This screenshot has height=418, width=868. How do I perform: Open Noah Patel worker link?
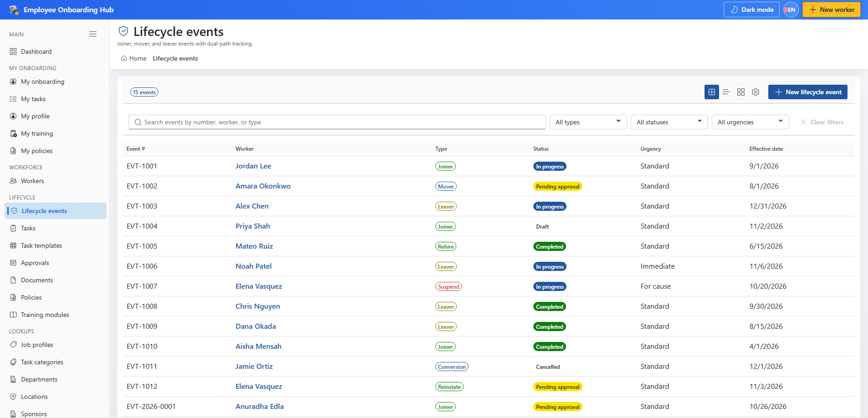pyautogui.click(x=253, y=266)
